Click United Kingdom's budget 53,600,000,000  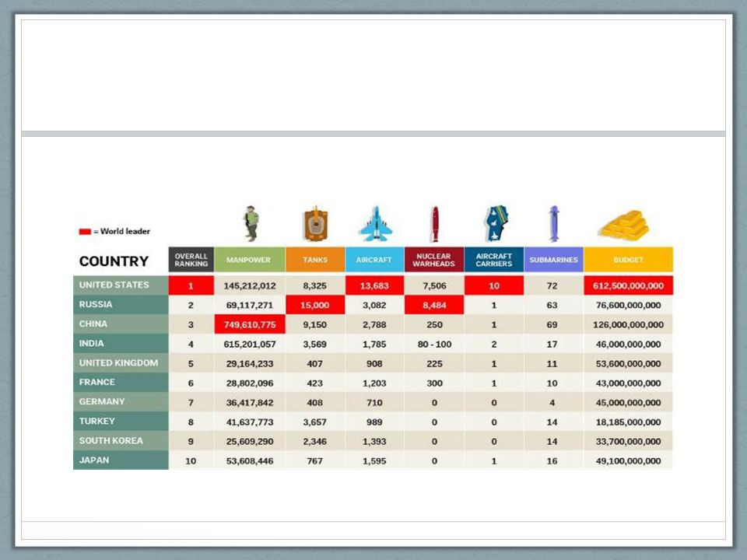[629, 364]
